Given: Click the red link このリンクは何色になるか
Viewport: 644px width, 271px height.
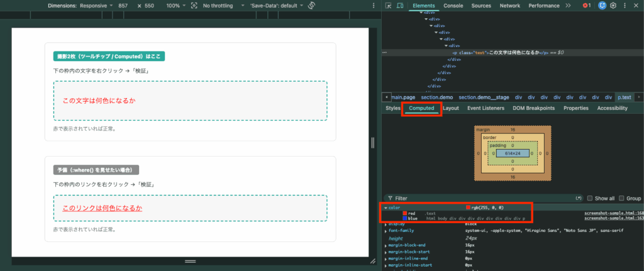Looking at the screenshot, I should point(103,208).
